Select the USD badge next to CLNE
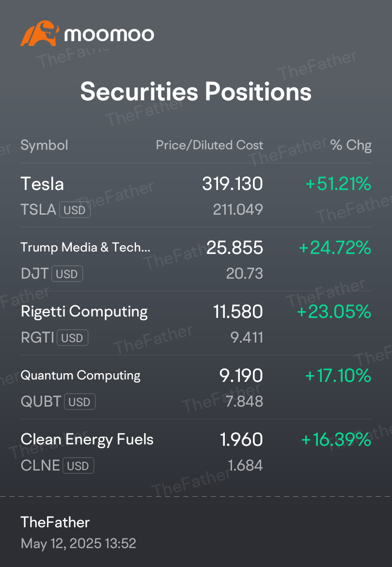Screen dimensions: 392x567 tap(78, 466)
